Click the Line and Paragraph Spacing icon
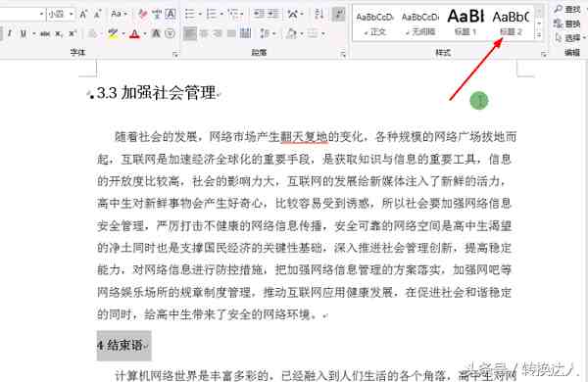This screenshot has width=588, height=382. [266, 33]
